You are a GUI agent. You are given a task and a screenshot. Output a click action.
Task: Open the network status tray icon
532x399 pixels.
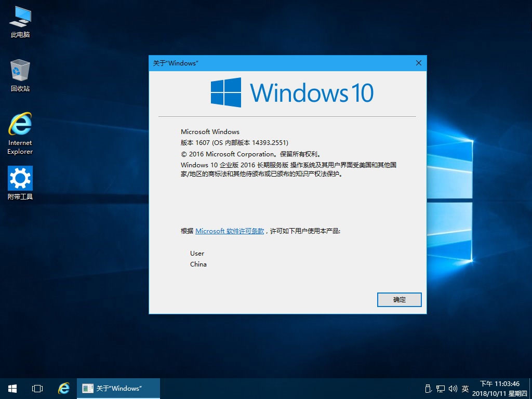click(x=441, y=389)
